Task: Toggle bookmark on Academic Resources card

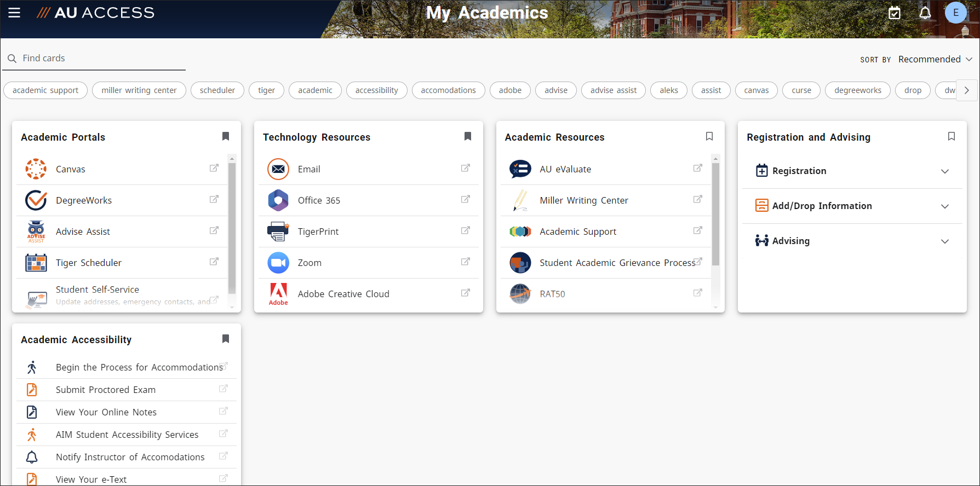Action: coord(709,136)
